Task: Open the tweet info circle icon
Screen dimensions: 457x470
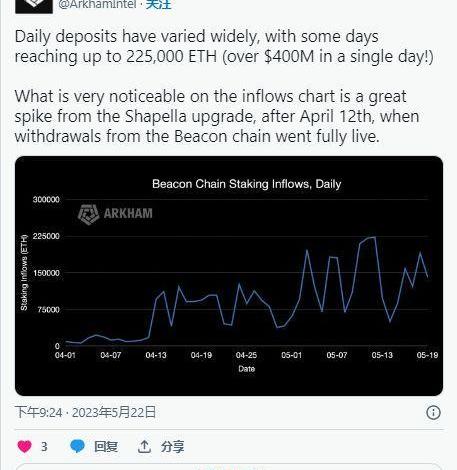Action: coord(433,413)
